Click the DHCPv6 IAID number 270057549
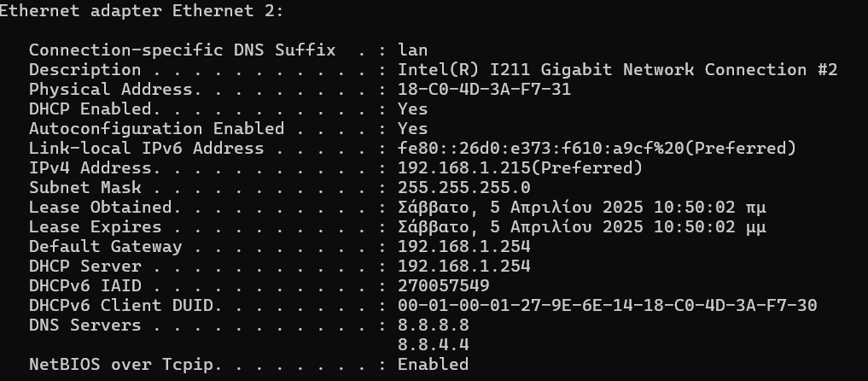This screenshot has width=868, height=381. point(444,286)
